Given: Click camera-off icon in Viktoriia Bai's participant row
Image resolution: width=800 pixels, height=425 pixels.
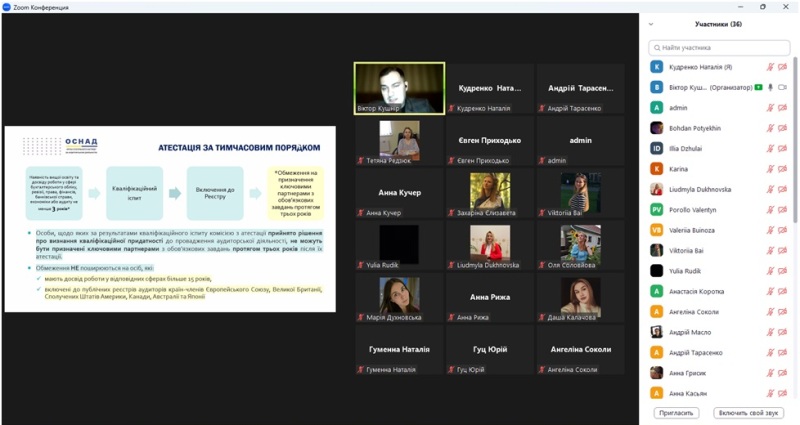Looking at the screenshot, I should point(783,251).
